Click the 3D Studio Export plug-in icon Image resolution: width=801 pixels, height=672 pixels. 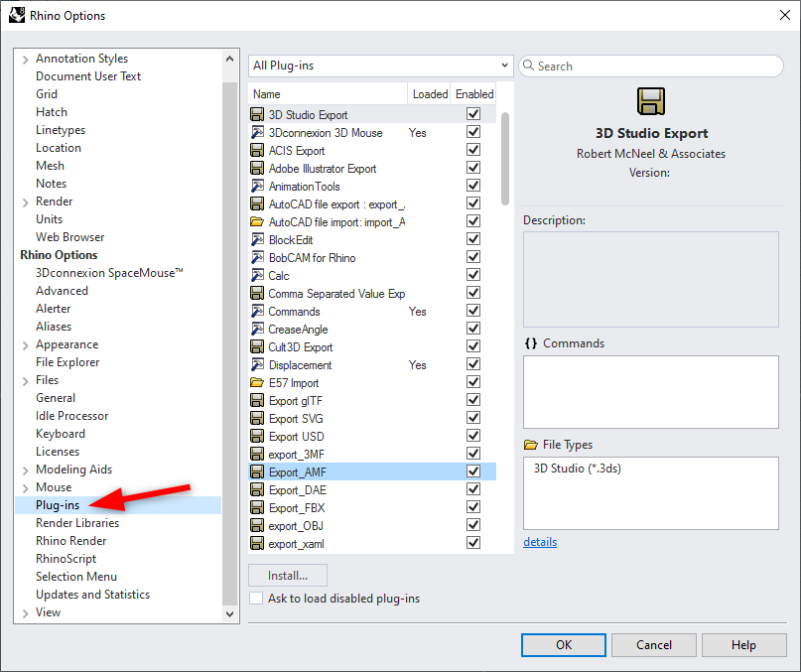tap(257, 115)
